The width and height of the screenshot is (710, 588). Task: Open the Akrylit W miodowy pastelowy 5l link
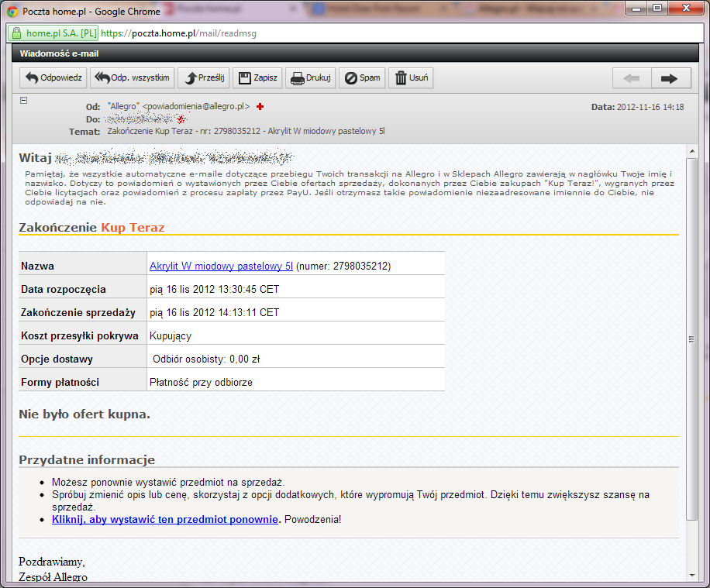221,266
